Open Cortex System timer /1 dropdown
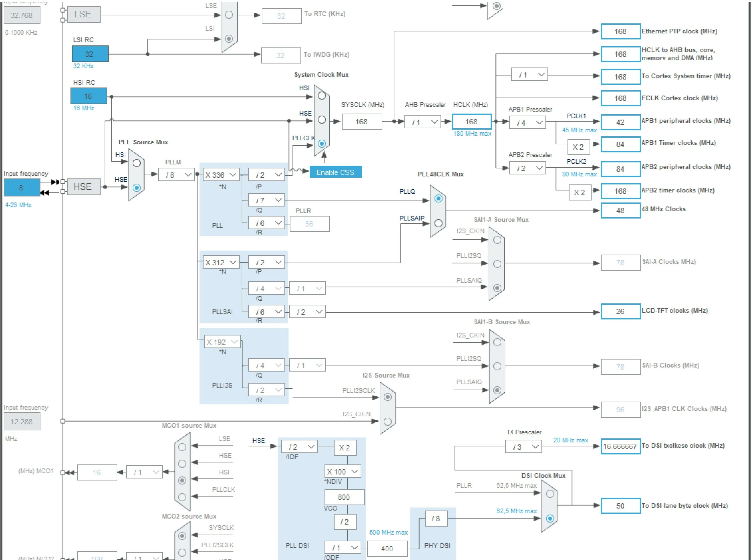The width and height of the screenshot is (752, 560). [x=530, y=74]
